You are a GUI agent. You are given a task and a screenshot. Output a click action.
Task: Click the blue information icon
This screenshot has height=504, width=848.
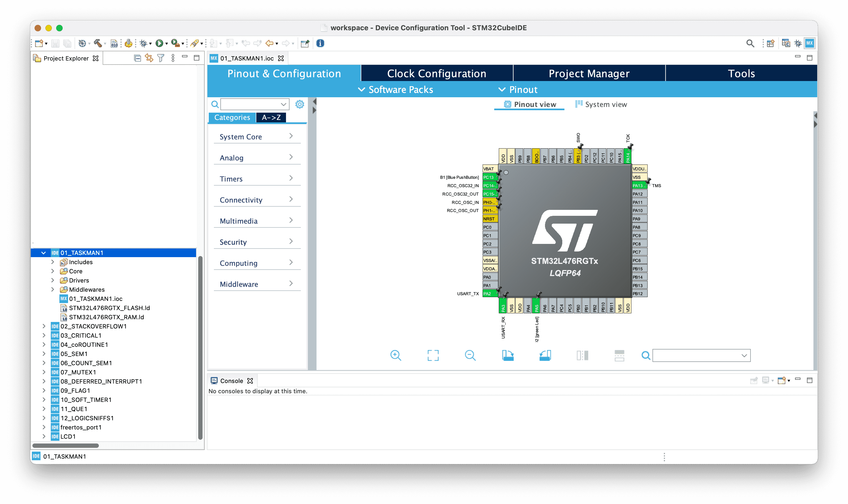[x=320, y=43]
